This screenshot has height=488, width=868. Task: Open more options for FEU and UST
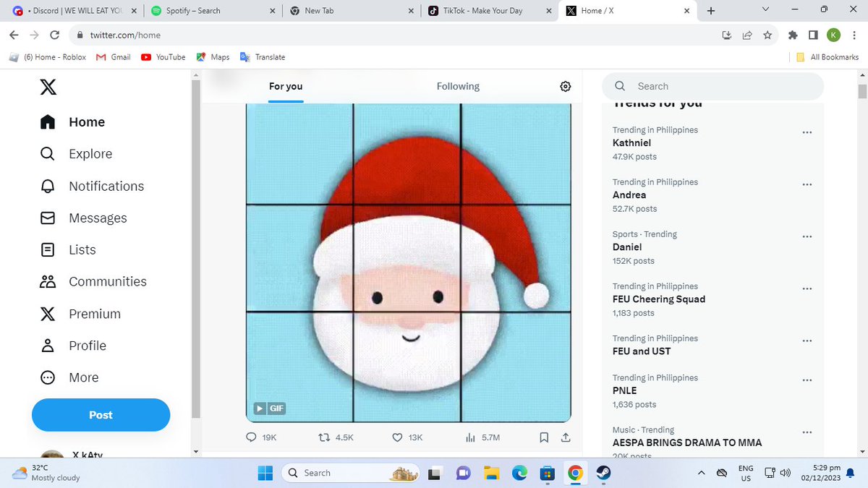(x=807, y=340)
